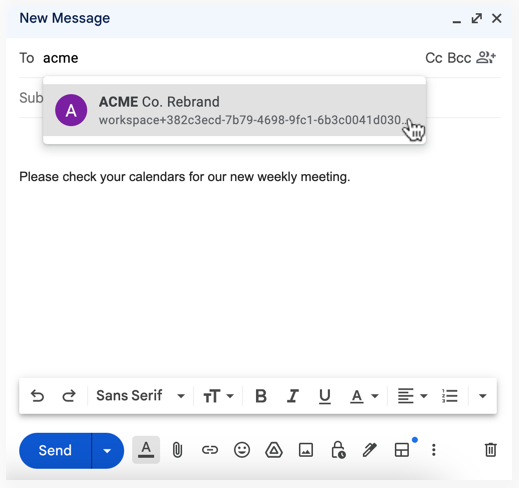Insert files using Google Drive icon
The image size is (519, 488).
pyautogui.click(x=274, y=450)
